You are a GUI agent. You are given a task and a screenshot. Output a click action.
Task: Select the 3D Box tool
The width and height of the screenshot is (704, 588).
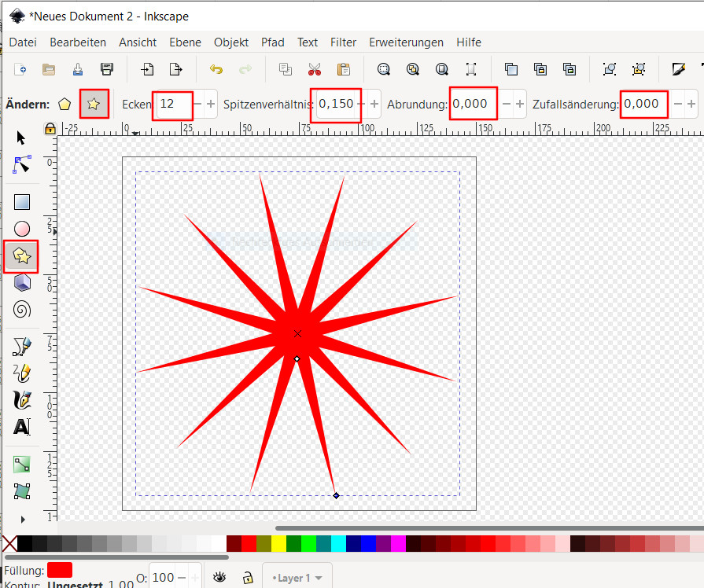click(21, 283)
